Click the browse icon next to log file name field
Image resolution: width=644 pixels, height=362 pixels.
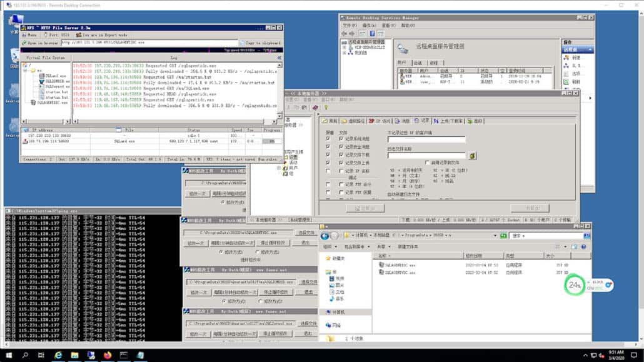[473, 156]
